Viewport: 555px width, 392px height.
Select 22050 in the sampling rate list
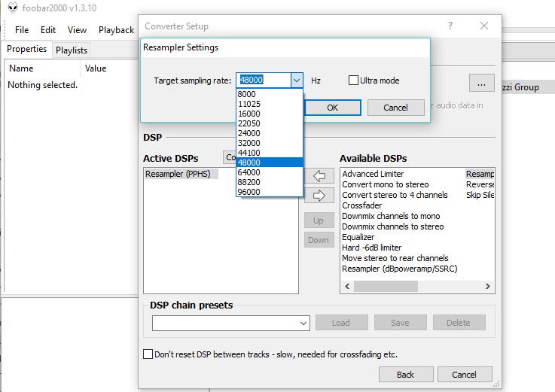pos(269,123)
